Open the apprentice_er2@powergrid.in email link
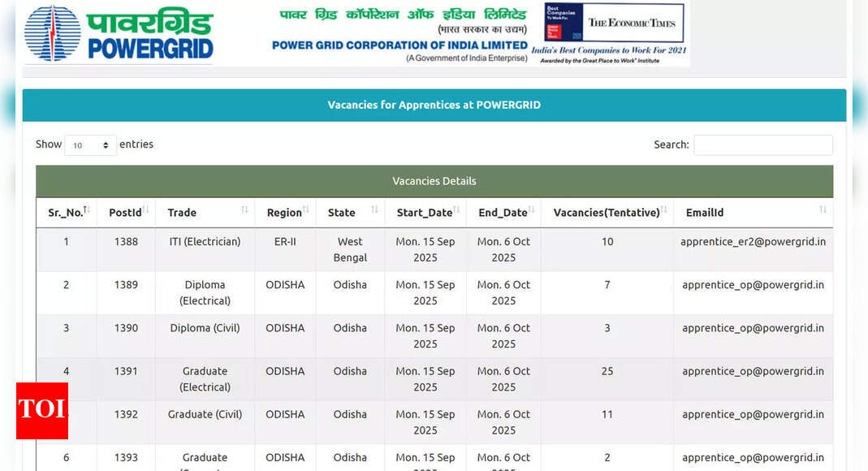The width and height of the screenshot is (868, 471). click(x=753, y=242)
